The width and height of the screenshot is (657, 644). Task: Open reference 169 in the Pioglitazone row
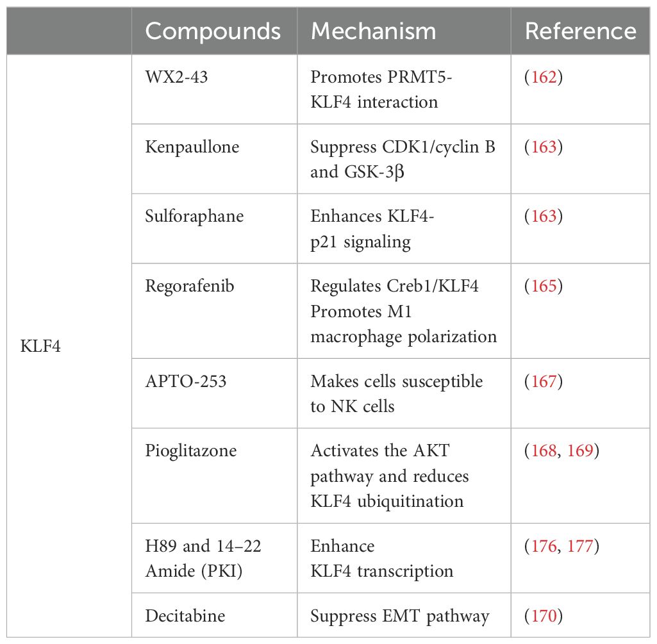[x=578, y=451]
